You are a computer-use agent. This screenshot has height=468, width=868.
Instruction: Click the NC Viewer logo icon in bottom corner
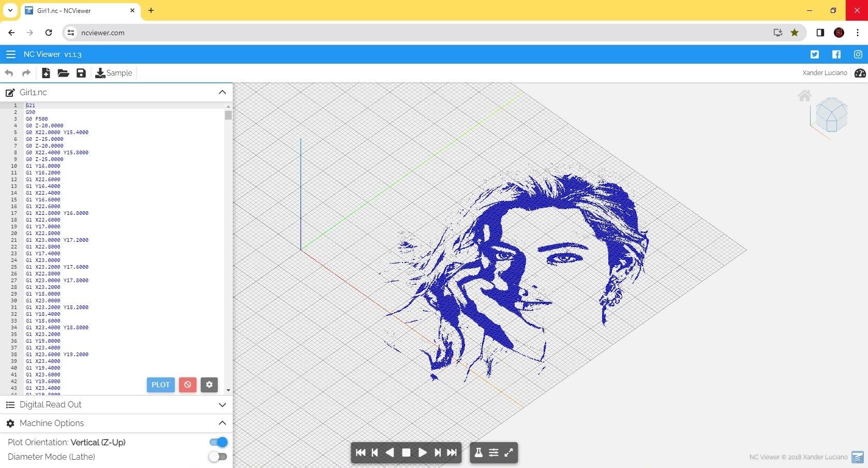click(858, 457)
